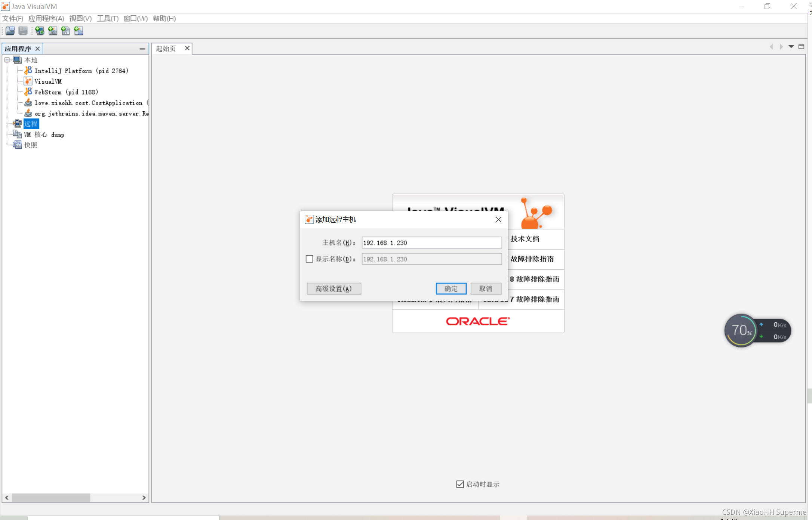Uncheck the 启动时显示 option
The height and width of the screenshot is (520, 812).
pos(459,484)
